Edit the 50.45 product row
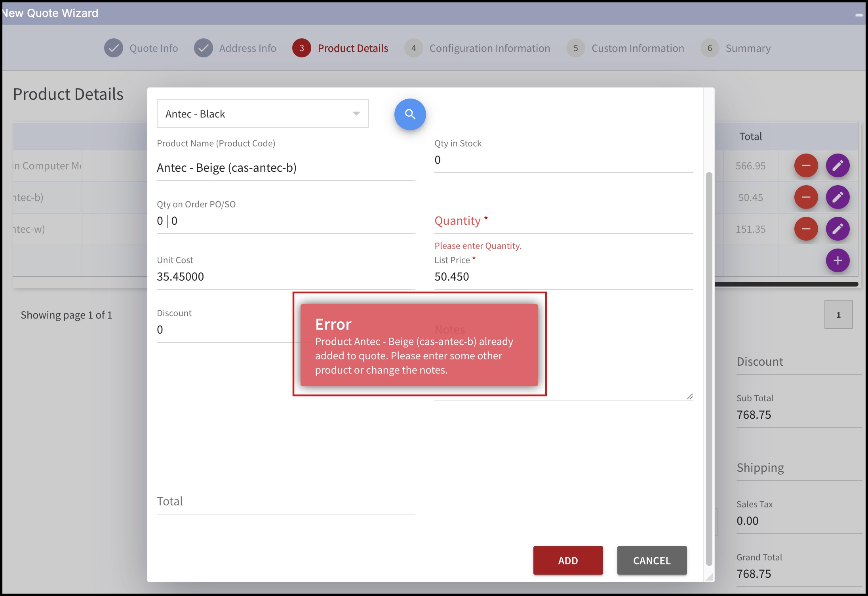The width and height of the screenshot is (868, 596). [x=838, y=197]
